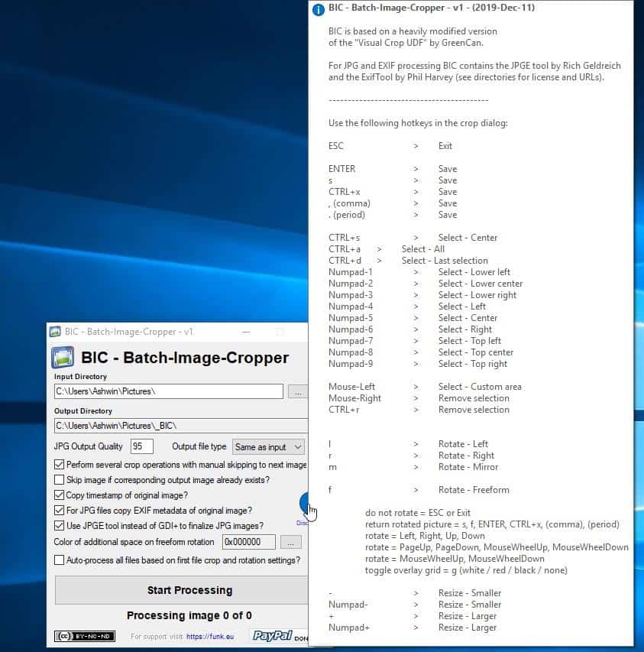
Task: Select the JPG Output Quality value field
Action: [141, 446]
